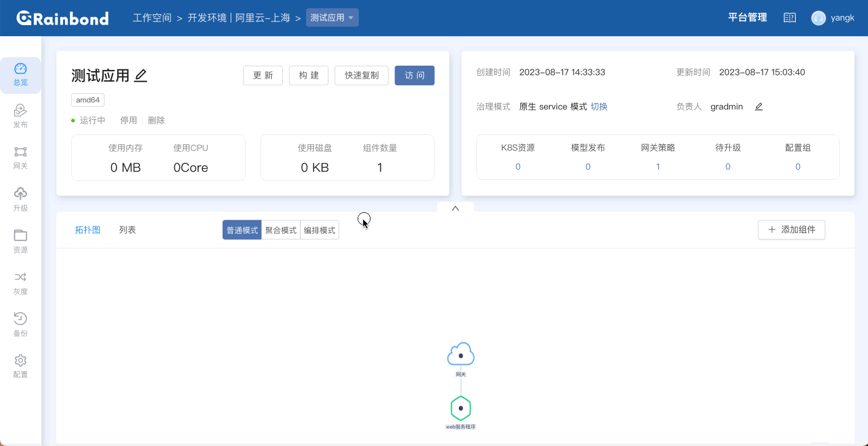The width and height of the screenshot is (868, 446).
Task: Open 平台管理 platform management
Action: click(x=747, y=17)
